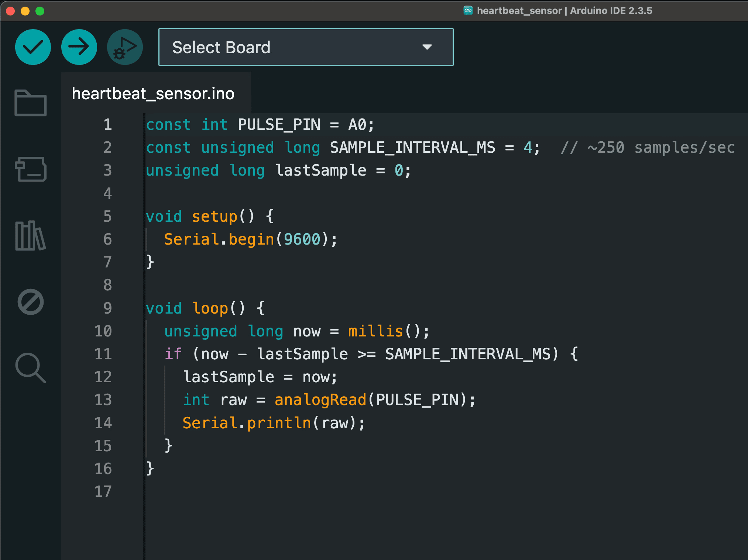Viewport: 748px width, 560px height.
Task: Click the green macOS zoom window button
Action: (x=40, y=11)
